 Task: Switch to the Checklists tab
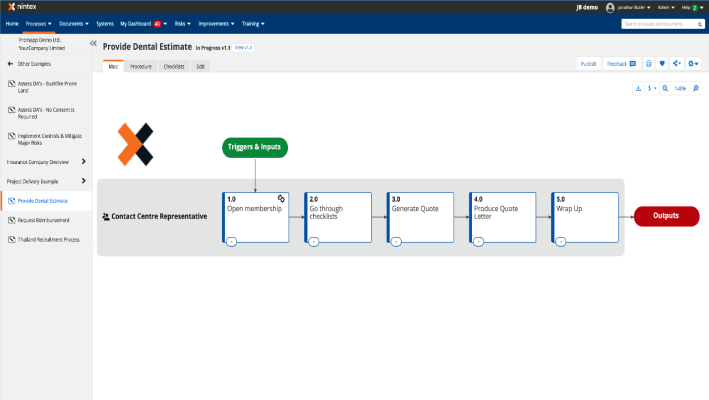pos(174,66)
